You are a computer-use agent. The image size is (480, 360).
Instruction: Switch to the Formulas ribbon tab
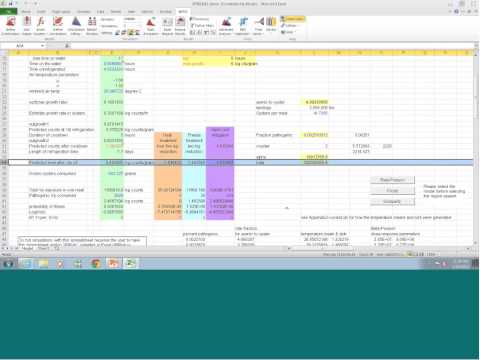pyautogui.click(x=84, y=12)
